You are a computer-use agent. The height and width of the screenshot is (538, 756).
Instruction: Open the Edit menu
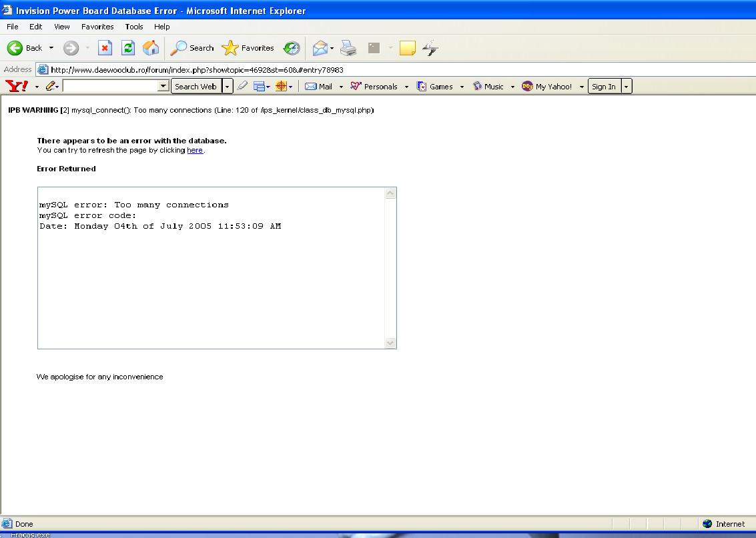pyautogui.click(x=35, y=27)
